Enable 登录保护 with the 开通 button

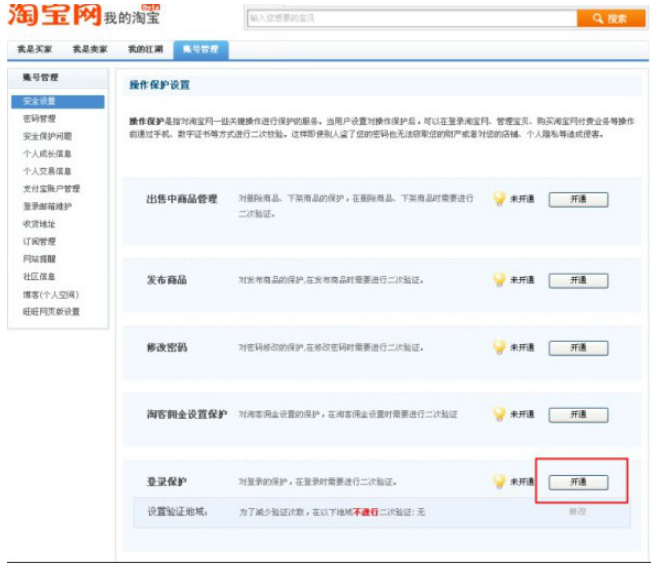tap(578, 481)
